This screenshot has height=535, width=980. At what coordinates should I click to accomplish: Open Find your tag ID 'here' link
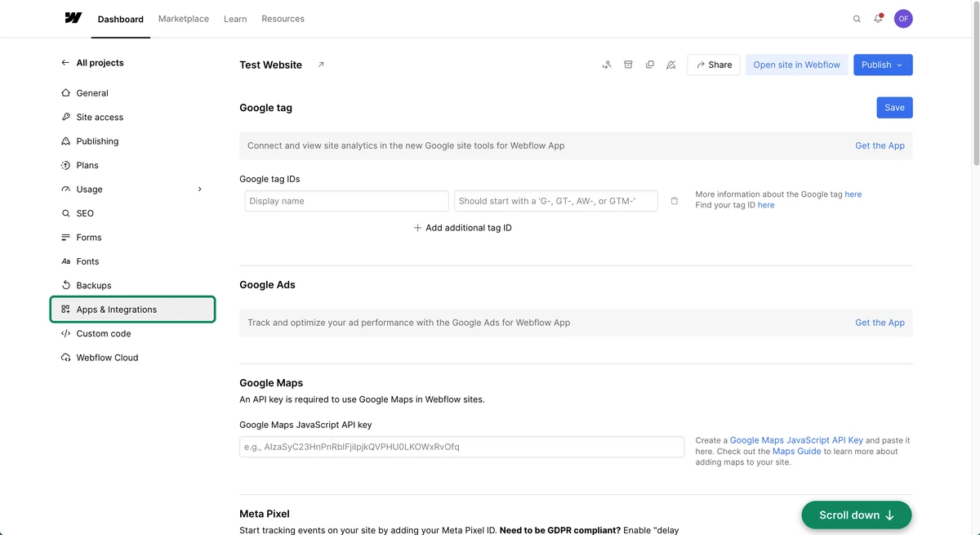coord(766,205)
